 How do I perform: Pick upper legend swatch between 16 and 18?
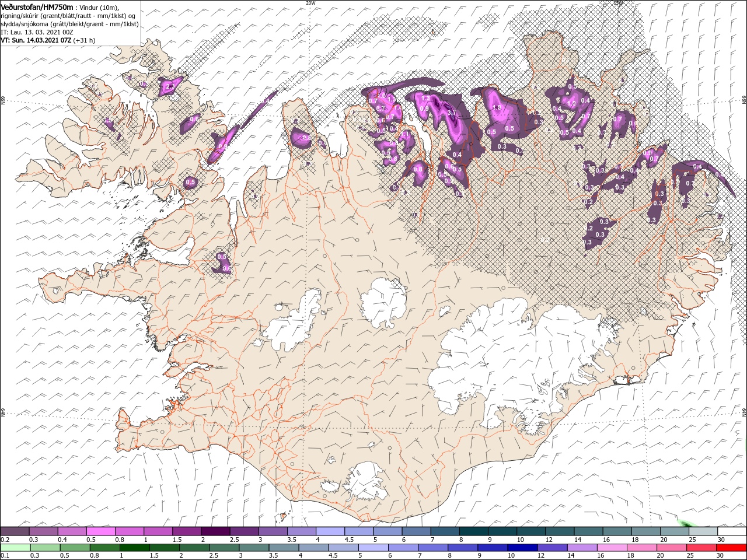[617, 531]
